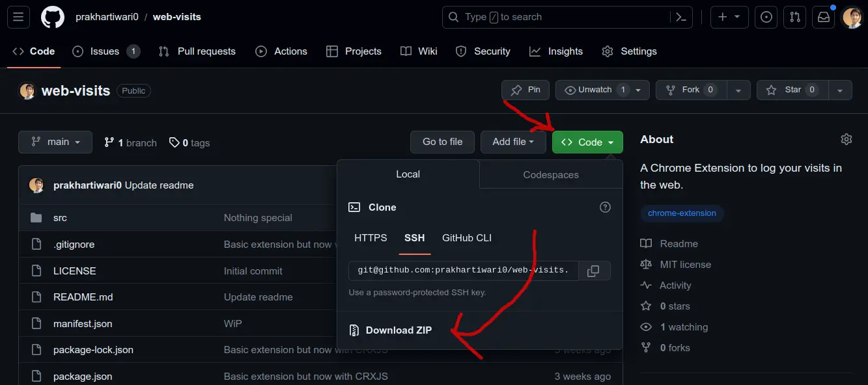Click the About settings gear icon
Screen dimensions: 868x385
(847, 139)
